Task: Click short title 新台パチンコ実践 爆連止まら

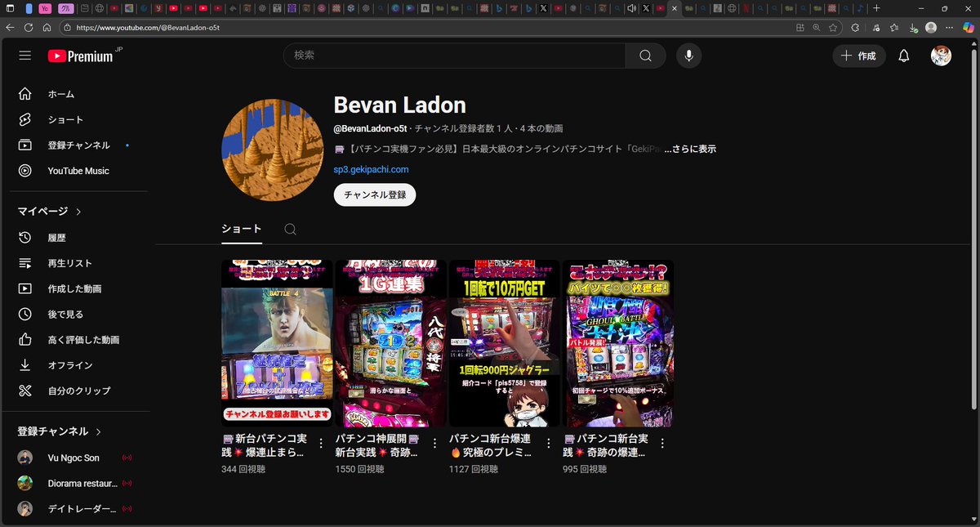Action: coord(265,445)
